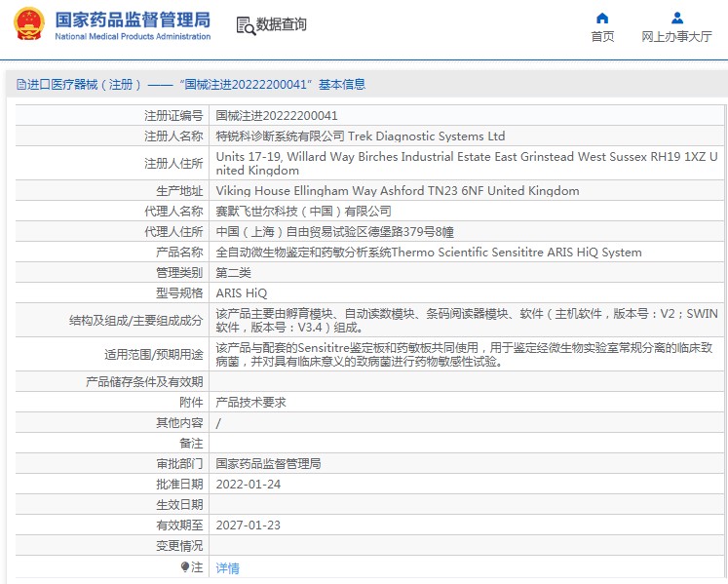Viewport: 728px width, 584px height.
Task: Click attachment value 产品技术要求
Action: point(250,402)
